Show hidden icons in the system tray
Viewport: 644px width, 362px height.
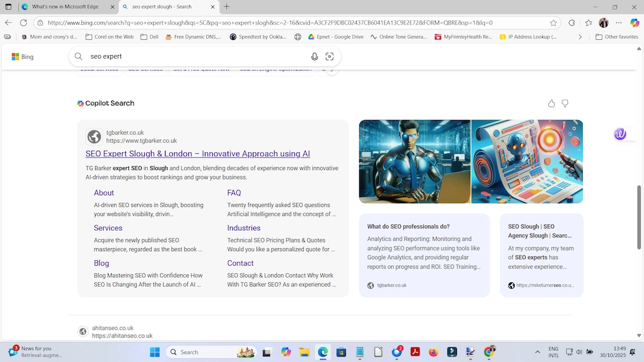click(537, 352)
